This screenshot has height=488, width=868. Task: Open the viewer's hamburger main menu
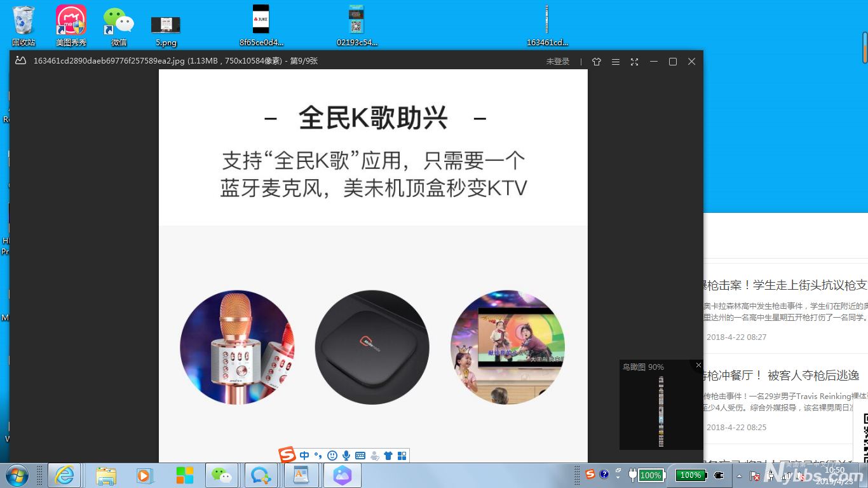tap(615, 62)
